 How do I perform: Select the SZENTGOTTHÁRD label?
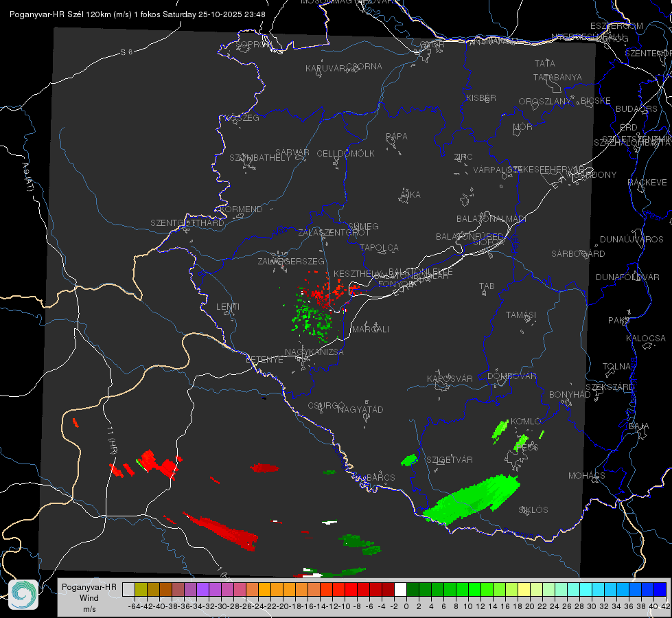tap(187, 223)
